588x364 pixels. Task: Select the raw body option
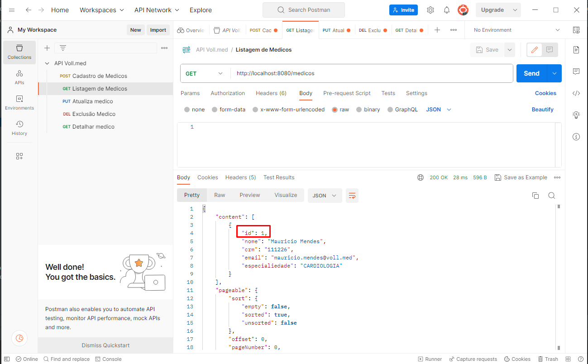coord(335,110)
